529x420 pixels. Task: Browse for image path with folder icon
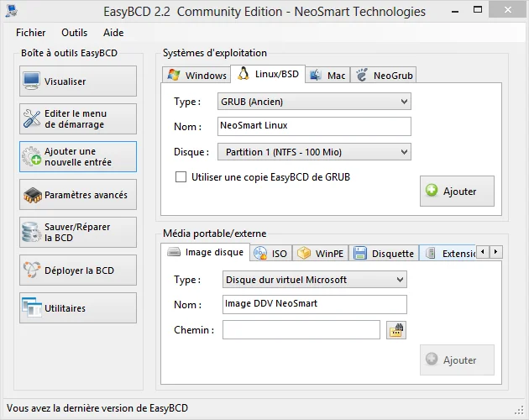(x=396, y=330)
